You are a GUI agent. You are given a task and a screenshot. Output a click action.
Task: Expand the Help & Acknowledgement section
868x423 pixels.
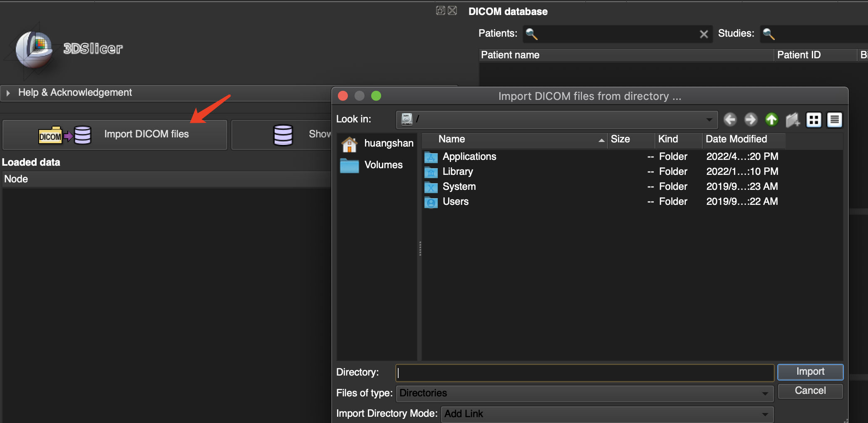pos(8,92)
